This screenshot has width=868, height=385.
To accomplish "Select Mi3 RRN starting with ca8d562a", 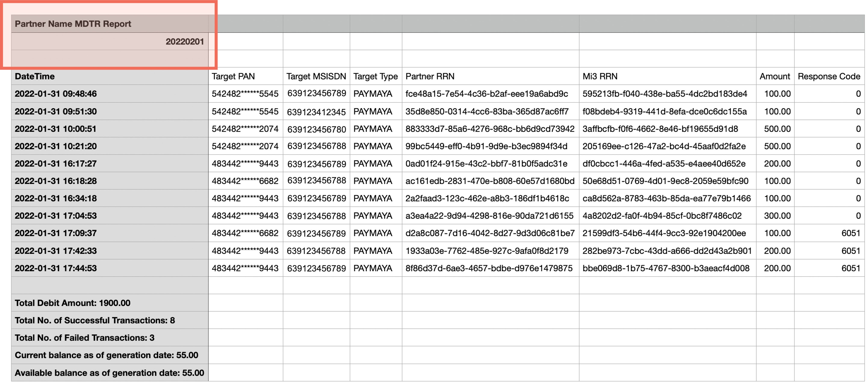I will (x=666, y=198).
